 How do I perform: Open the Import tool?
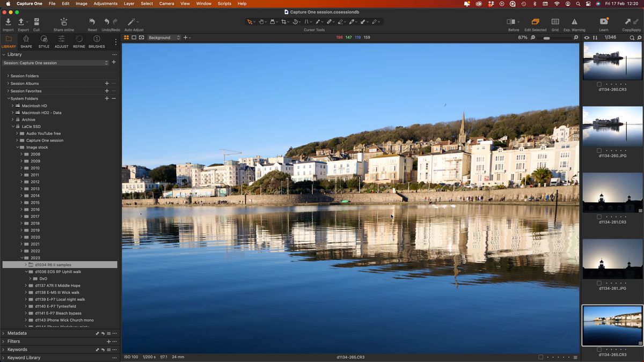point(8,23)
